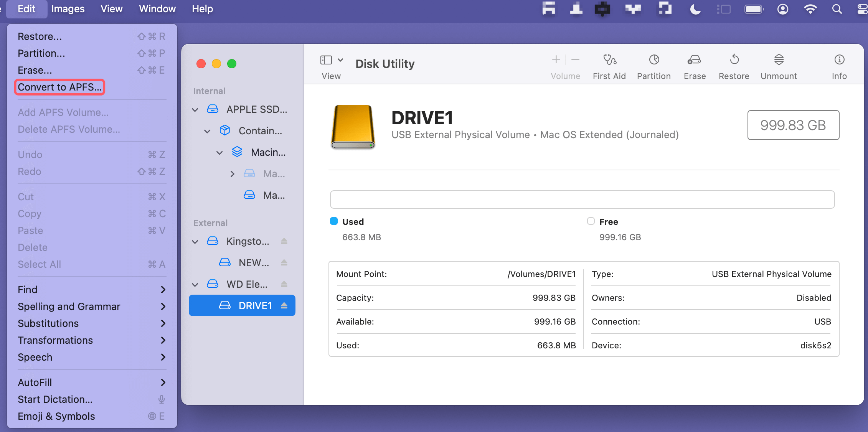Toggle the sidebar View button
Screen dimensions: 868x432
point(326,60)
